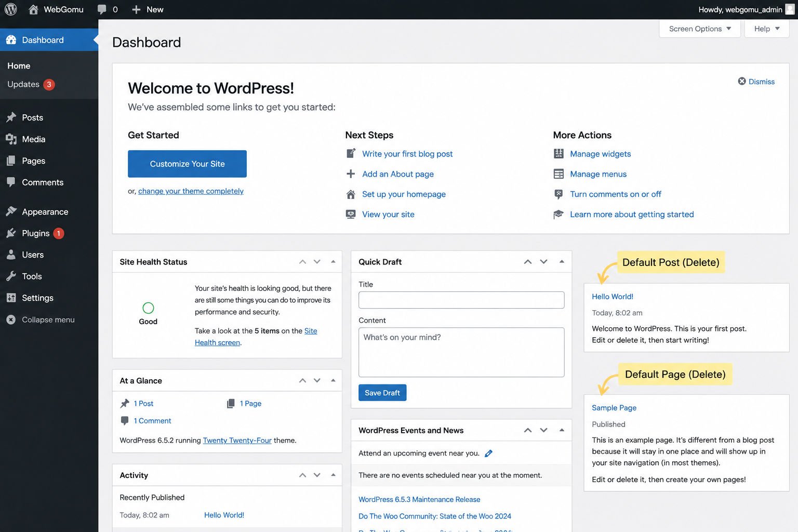This screenshot has width=798, height=532.
Task: Click the widgets grid icon
Action: point(558,153)
